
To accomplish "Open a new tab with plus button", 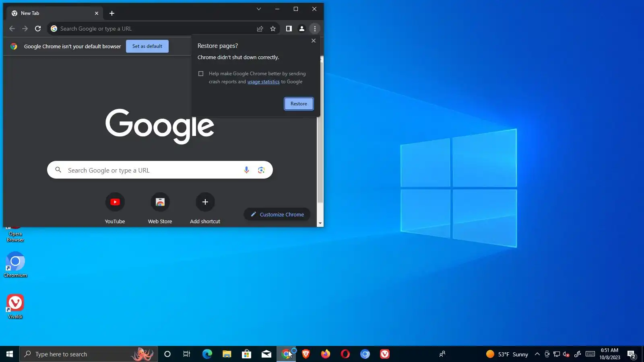I will 112,13.
